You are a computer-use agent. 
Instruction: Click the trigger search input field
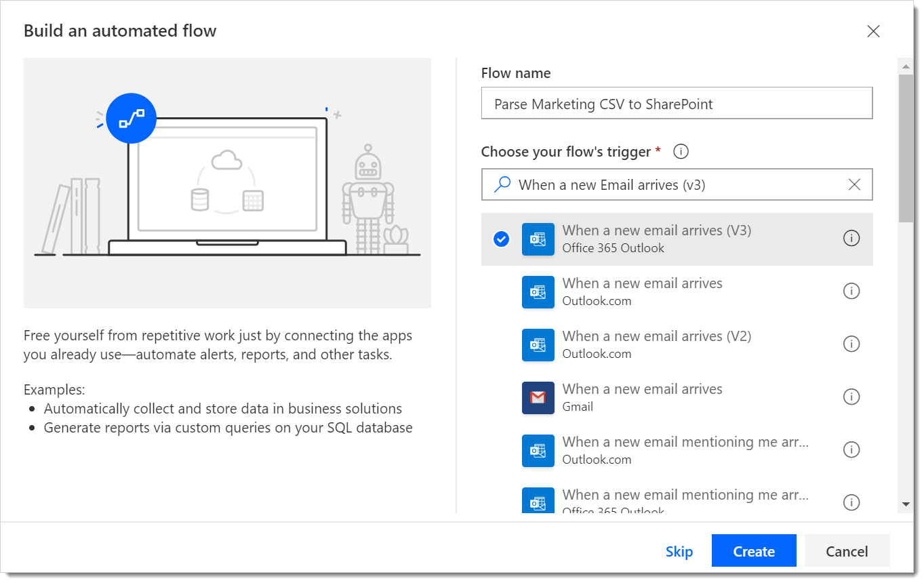(677, 184)
